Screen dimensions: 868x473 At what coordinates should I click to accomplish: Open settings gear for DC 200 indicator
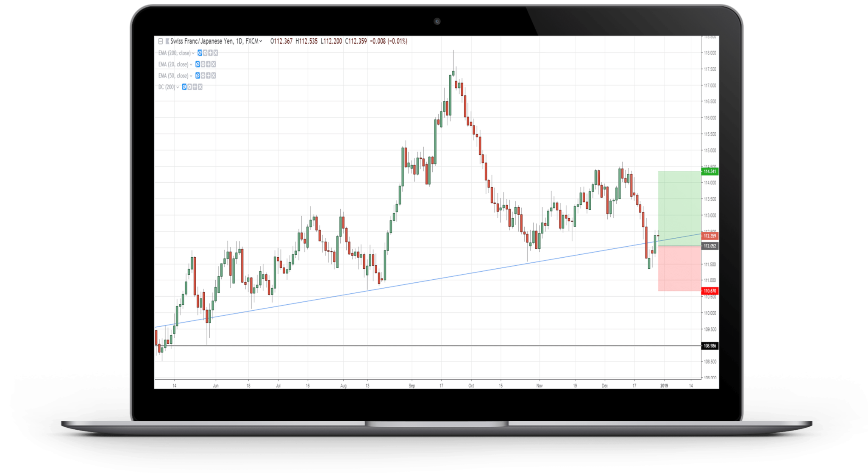[x=189, y=87]
